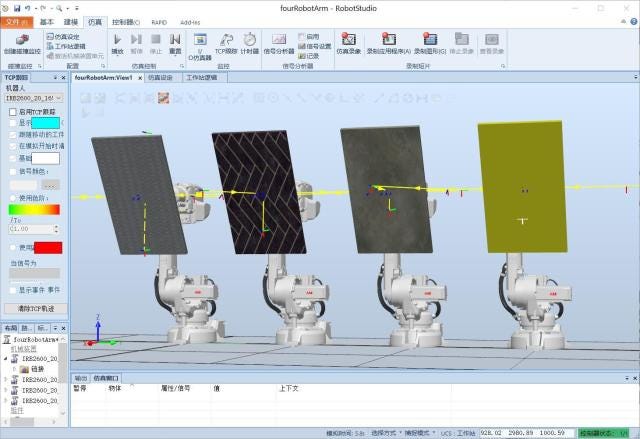Close the fourRobotArm:View1 tab
640x439 pixels.
pos(140,78)
